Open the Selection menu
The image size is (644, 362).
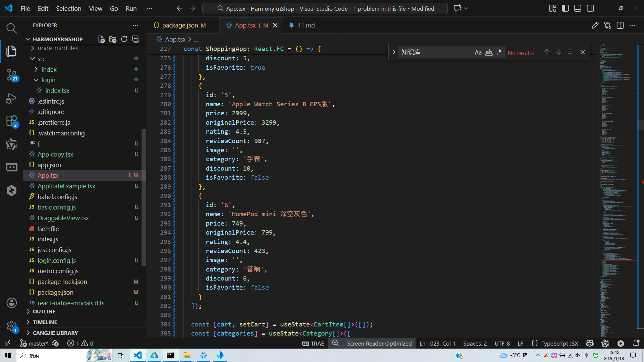[68, 8]
